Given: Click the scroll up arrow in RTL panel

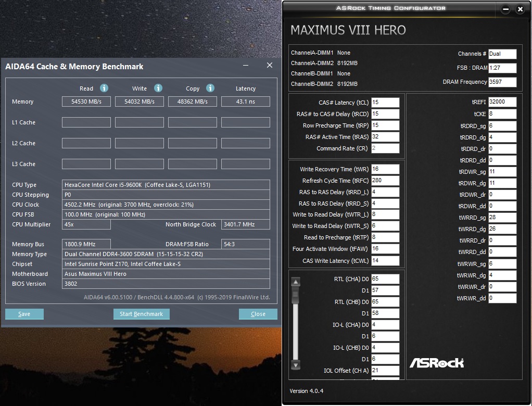Looking at the screenshot, I should point(296,282).
